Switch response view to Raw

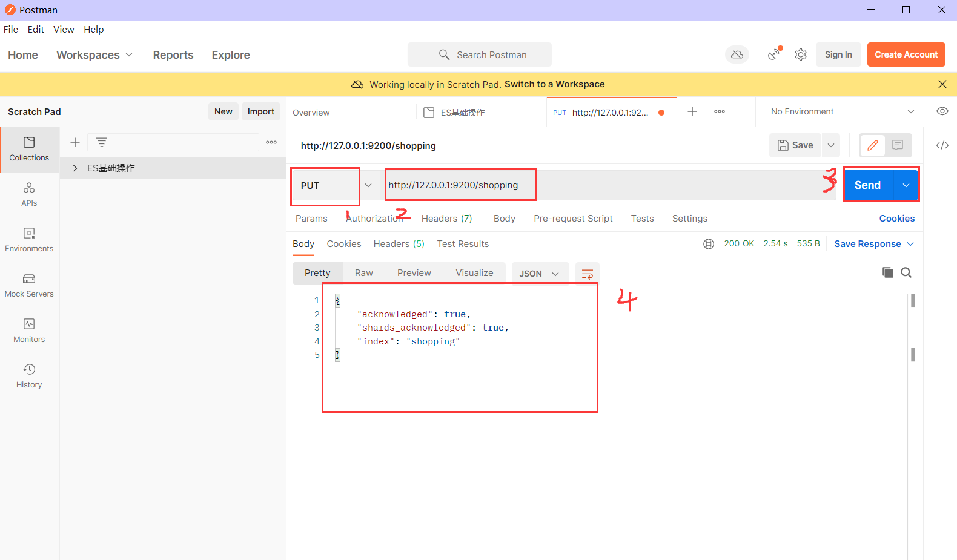(x=364, y=273)
